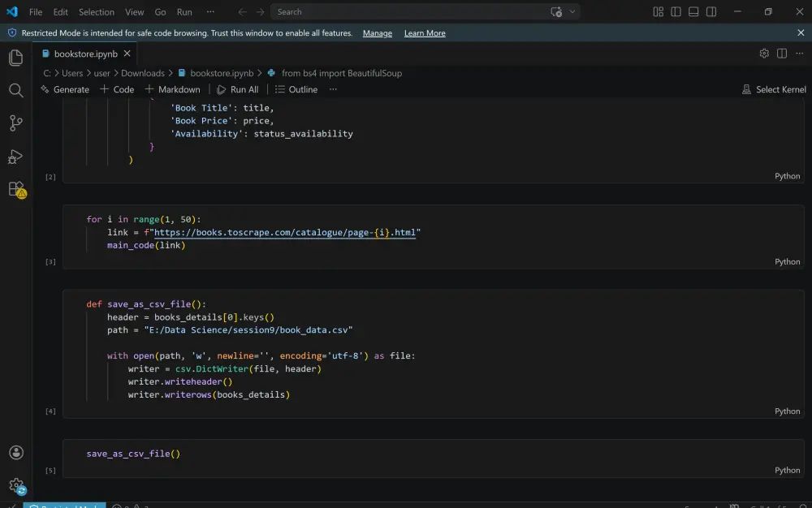Click Select Kernel button
The width and height of the screenshot is (812, 508).
[x=774, y=89]
